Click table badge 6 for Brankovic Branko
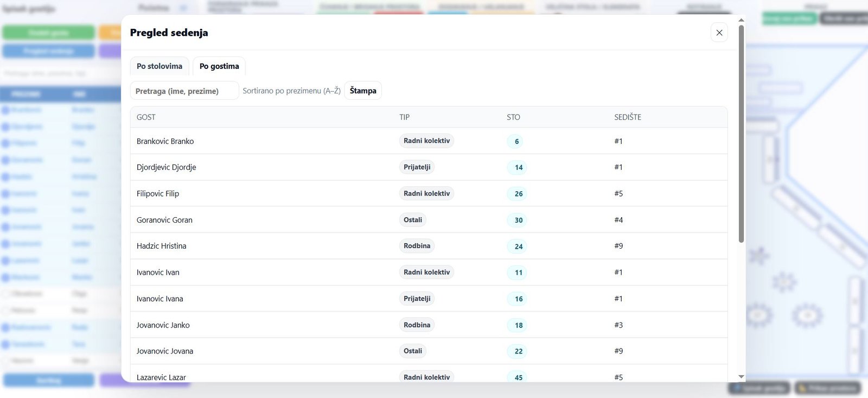Screen dimensions: 868x398 (x=516, y=141)
